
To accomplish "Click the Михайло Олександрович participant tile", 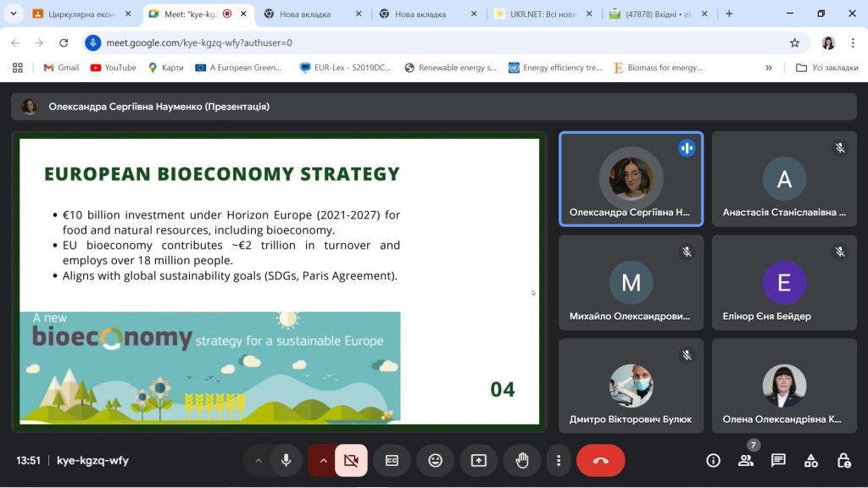I will click(631, 282).
